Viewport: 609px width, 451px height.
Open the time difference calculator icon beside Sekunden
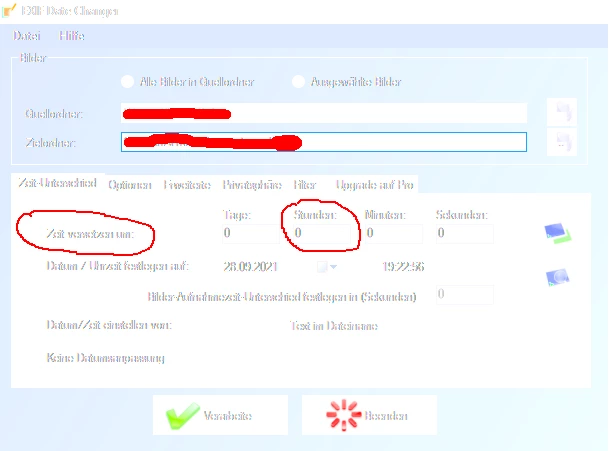coord(557,233)
